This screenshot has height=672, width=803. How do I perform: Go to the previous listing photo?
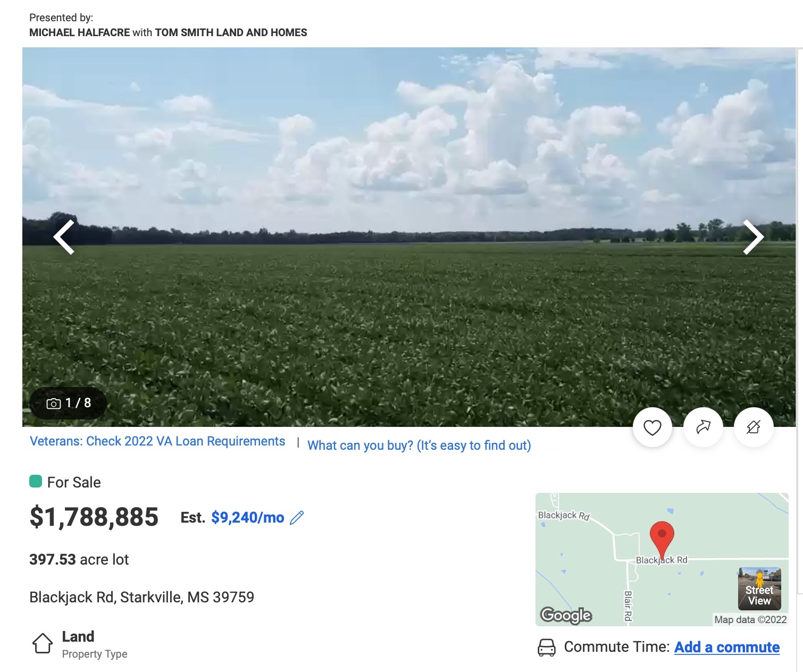[x=64, y=237]
